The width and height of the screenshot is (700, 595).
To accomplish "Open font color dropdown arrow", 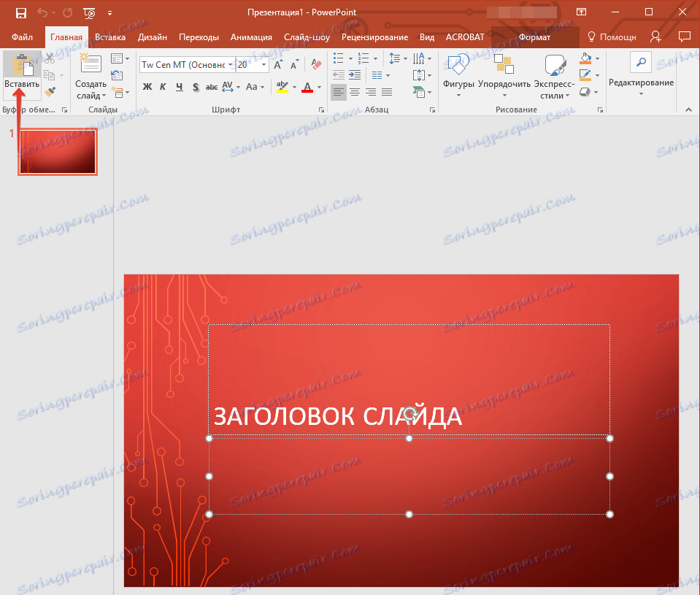I will pos(319,87).
